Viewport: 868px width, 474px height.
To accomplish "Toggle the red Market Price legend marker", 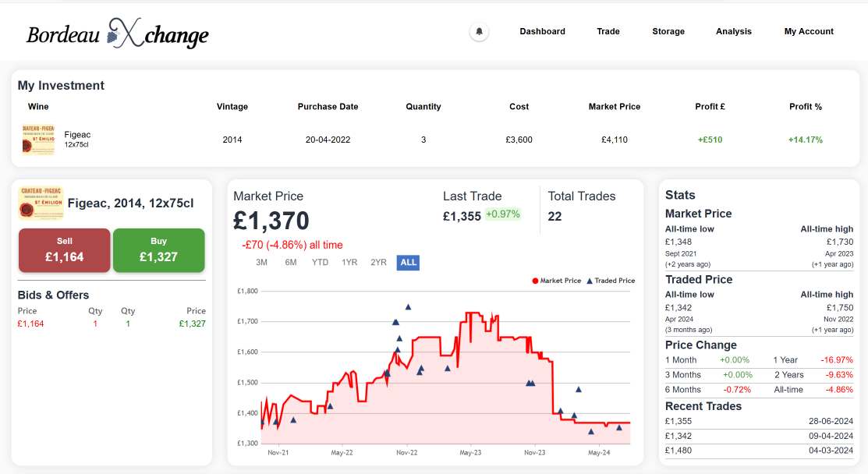I will [x=535, y=281].
